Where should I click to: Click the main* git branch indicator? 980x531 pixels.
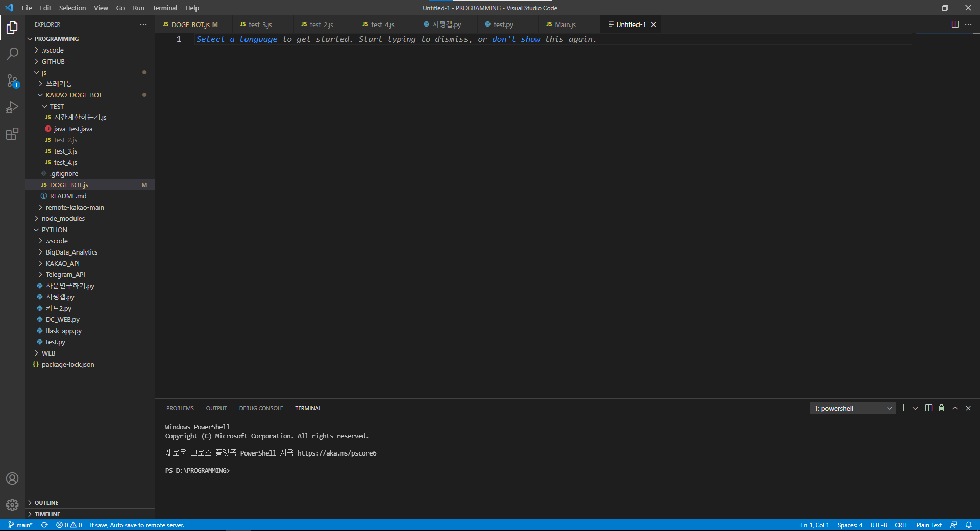[20, 525]
